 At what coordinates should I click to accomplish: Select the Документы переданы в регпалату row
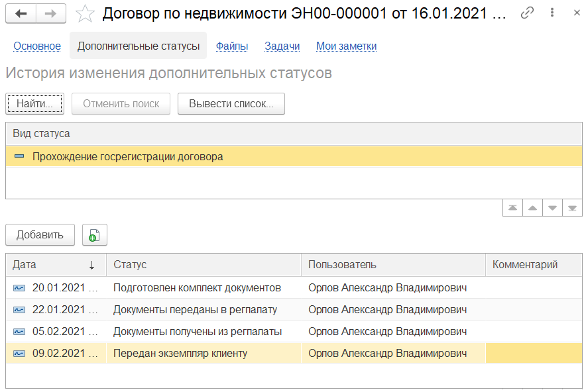coord(195,309)
